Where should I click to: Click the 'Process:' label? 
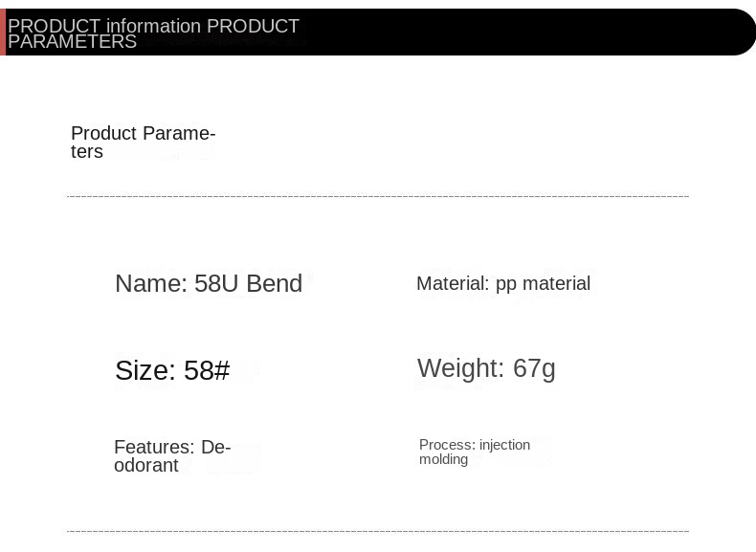pyautogui.click(x=447, y=445)
